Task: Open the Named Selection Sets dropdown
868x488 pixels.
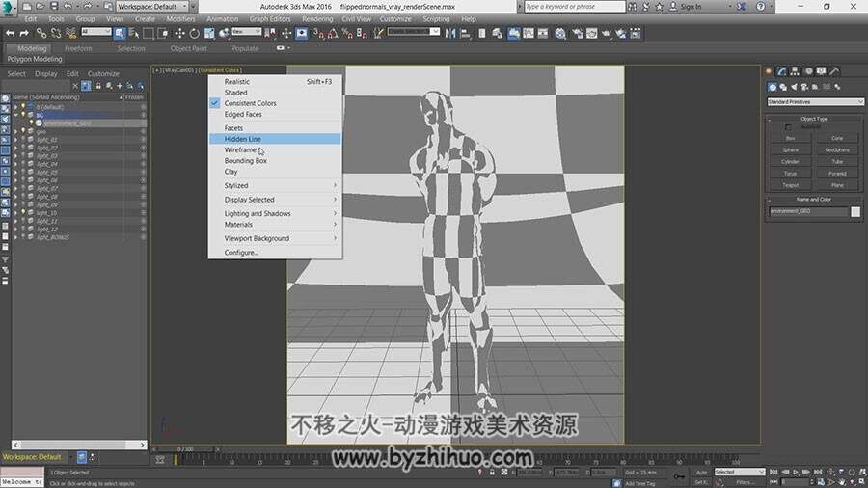Action: click(x=414, y=32)
